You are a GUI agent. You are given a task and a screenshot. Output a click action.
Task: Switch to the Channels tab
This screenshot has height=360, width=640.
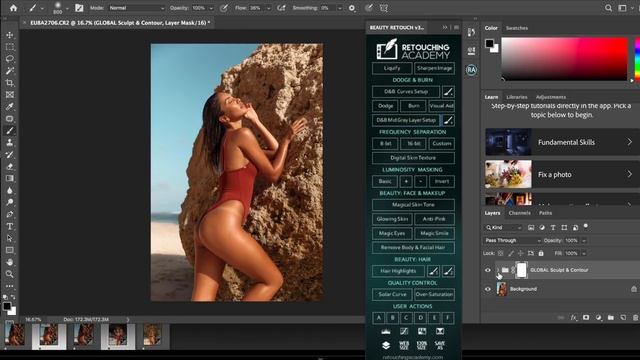tap(520, 213)
